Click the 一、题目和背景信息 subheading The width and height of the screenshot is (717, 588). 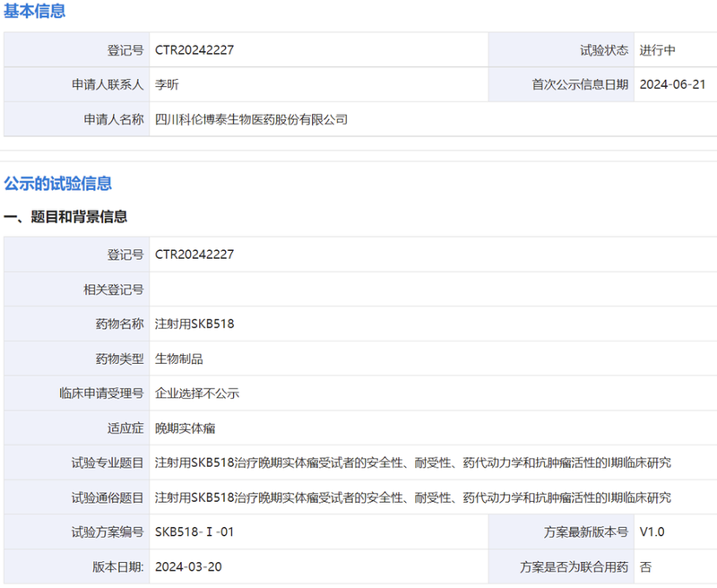pyautogui.click(x=65, y=217)
